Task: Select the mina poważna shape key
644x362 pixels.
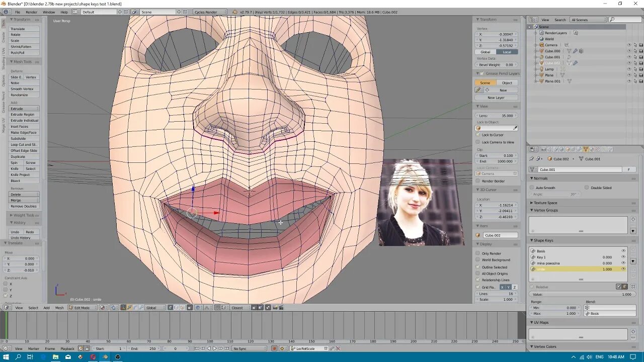Action: 548,262
